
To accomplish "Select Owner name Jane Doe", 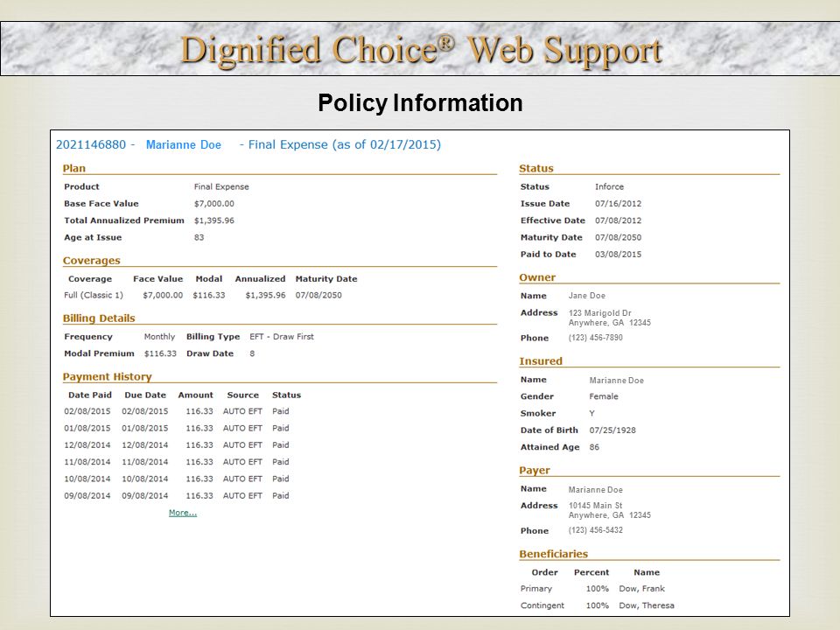I will point(586,296).
